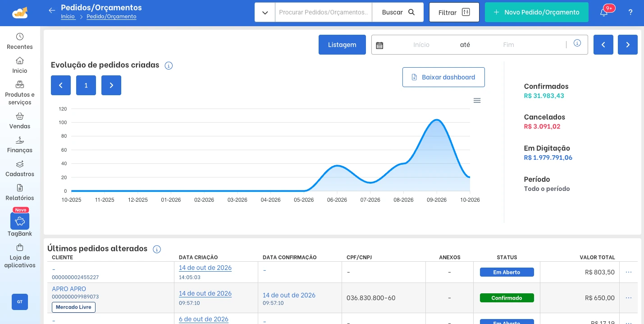
Task: Open Vendas in the sidebar
Action: click(20, 120)
